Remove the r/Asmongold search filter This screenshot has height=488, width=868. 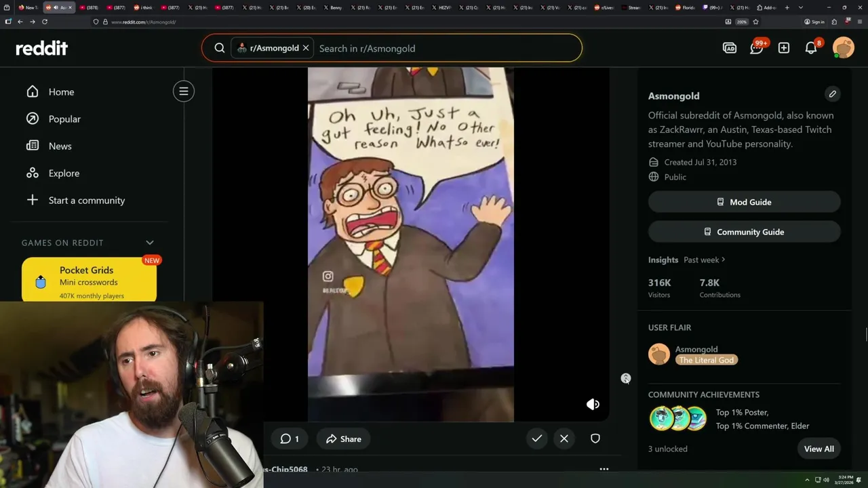(x=306, y=48)
